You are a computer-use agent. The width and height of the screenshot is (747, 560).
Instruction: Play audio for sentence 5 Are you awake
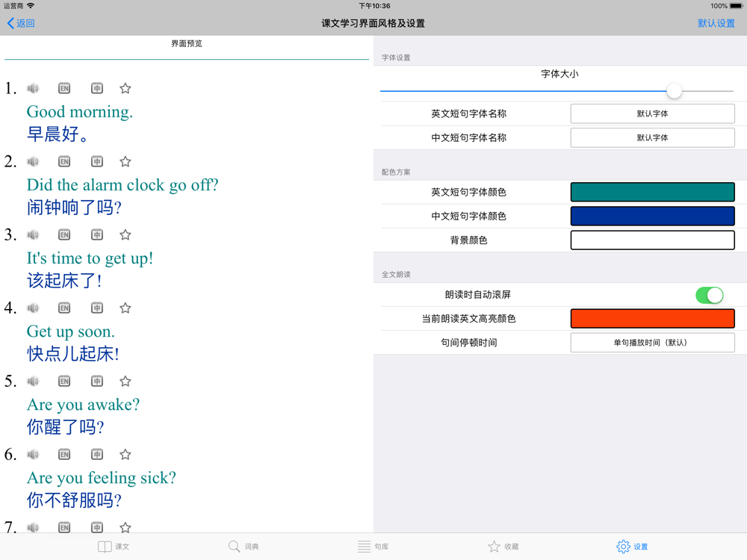click(33, 381)
